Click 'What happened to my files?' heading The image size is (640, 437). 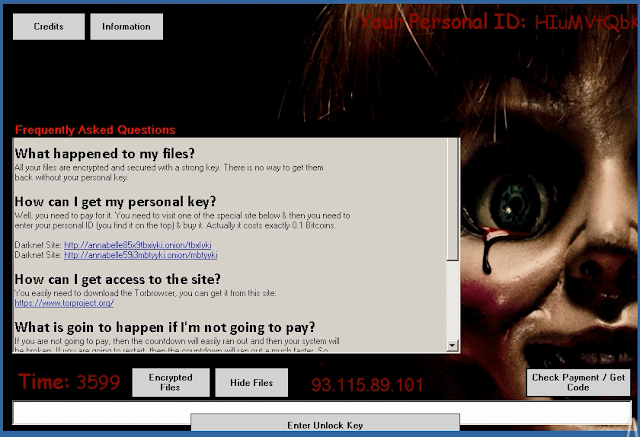[104, 153]
